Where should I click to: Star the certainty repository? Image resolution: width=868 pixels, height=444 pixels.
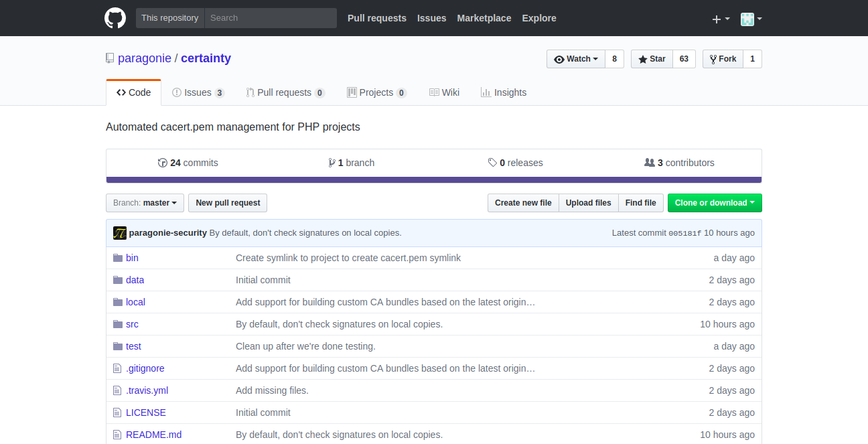click(x=652, y=59)
